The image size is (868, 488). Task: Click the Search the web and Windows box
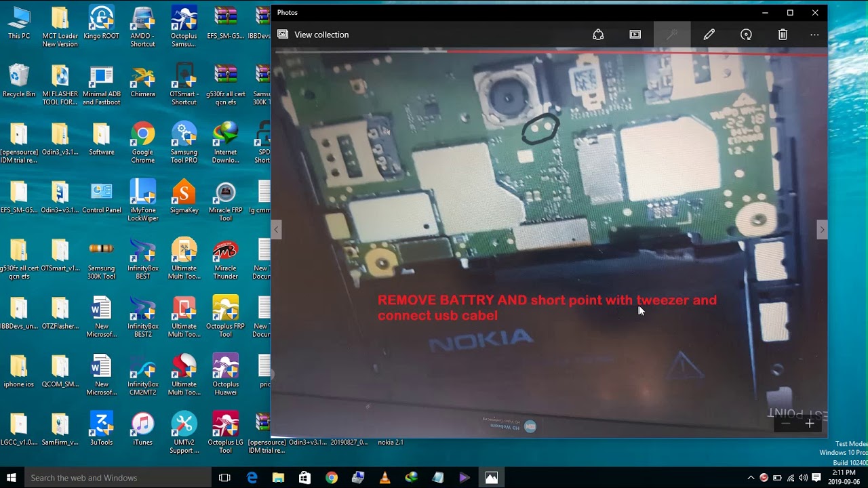pos(118,478)
